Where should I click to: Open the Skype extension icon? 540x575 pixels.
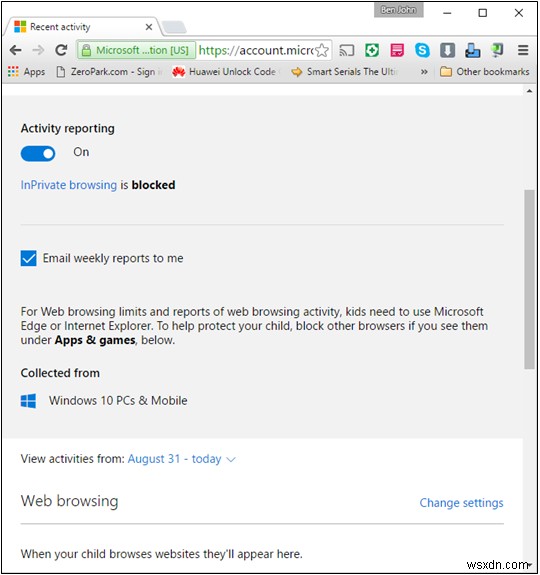tap(422, 50)
